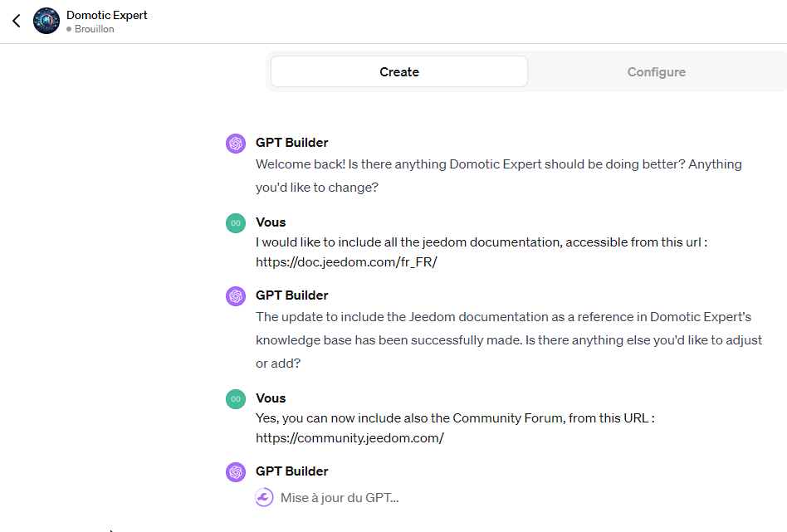Click the https://community.jeedom.com/ URL

pyautogui.click(x=350, y=438)
